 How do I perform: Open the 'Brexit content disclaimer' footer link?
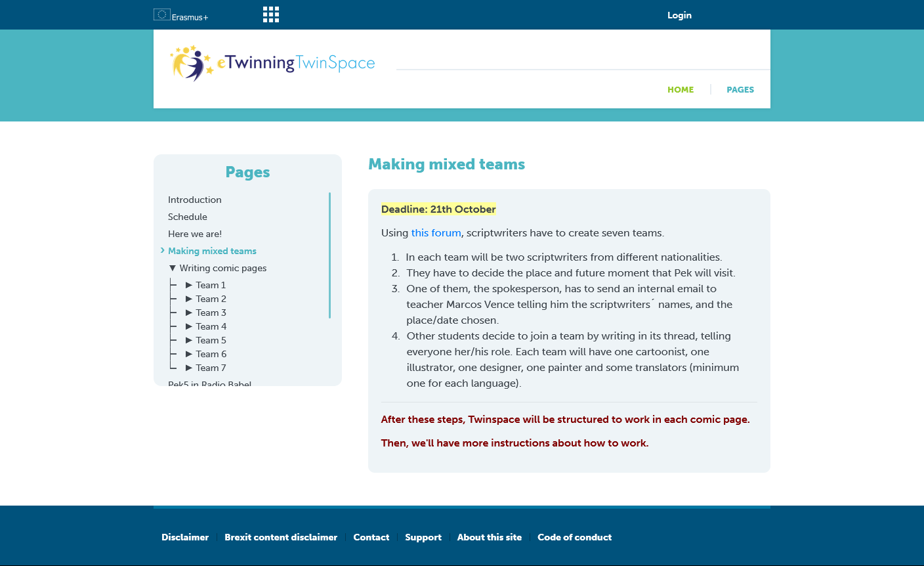click(x=281, y=537)
